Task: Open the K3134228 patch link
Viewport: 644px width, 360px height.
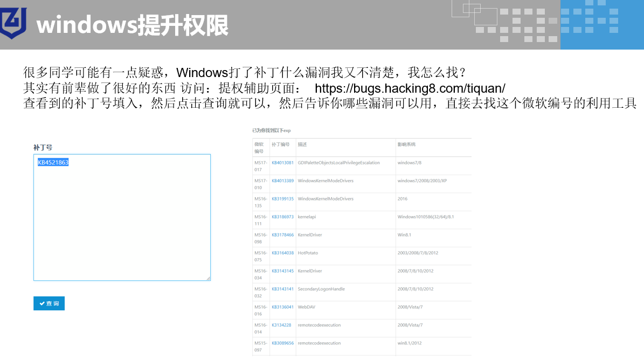Action: [281, 326]
